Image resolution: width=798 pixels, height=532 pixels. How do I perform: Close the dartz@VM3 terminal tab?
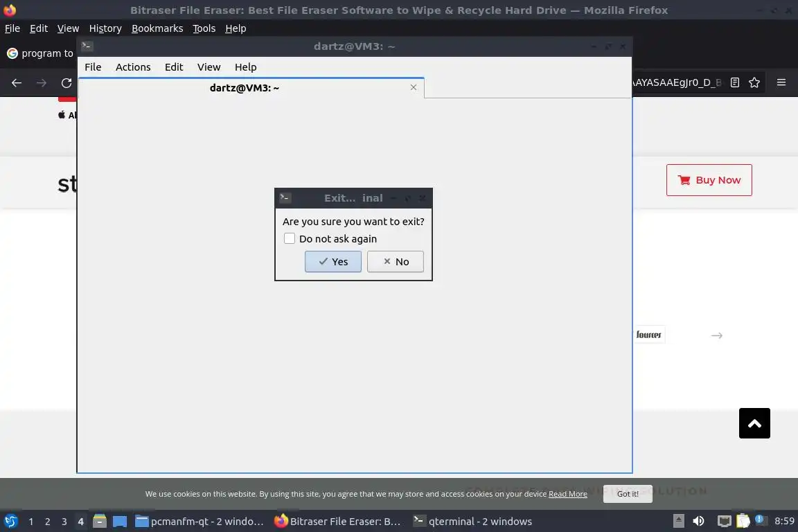[x=414, y=87]
